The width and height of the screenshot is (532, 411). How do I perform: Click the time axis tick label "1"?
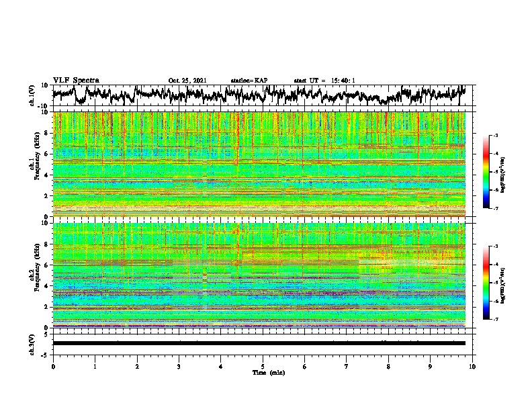click(95, 367)
